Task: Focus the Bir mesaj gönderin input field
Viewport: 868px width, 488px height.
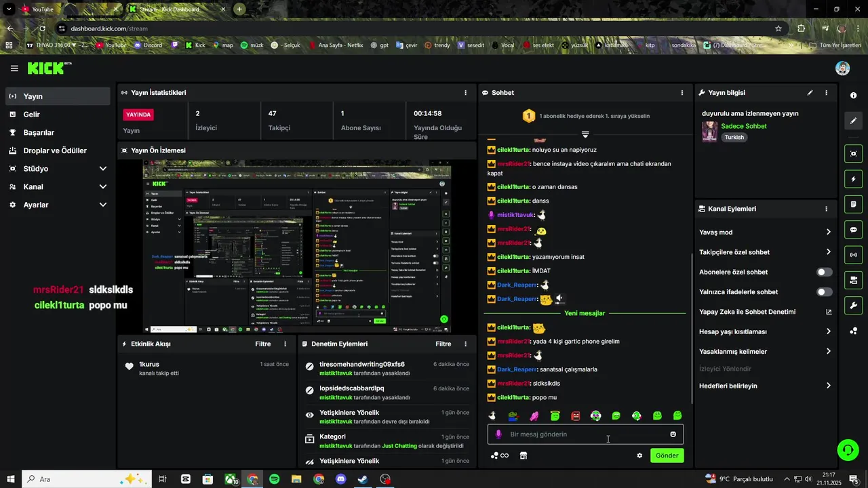Action: pos(585,434)
